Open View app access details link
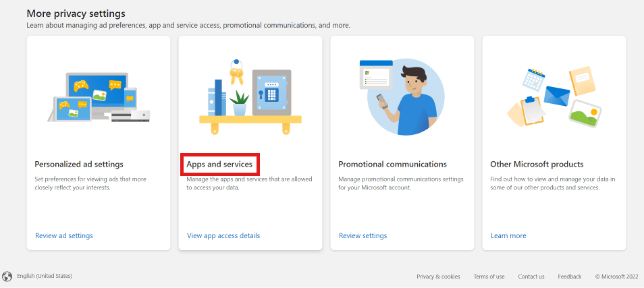644x288 pixels. coord(223,235)
